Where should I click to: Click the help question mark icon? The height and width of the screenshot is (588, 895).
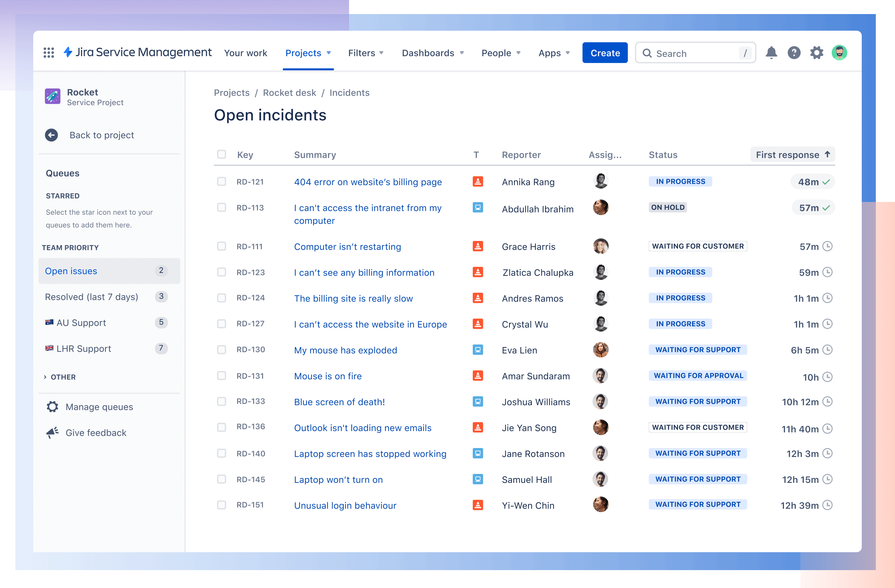click(795, 53)
